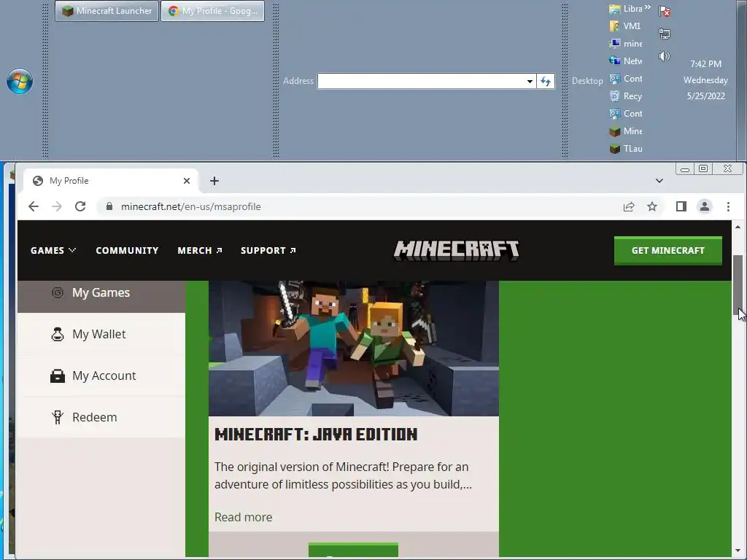This screenshot has width=747, height=560.
Task: View site info lock icon
Action: point(109,206)
